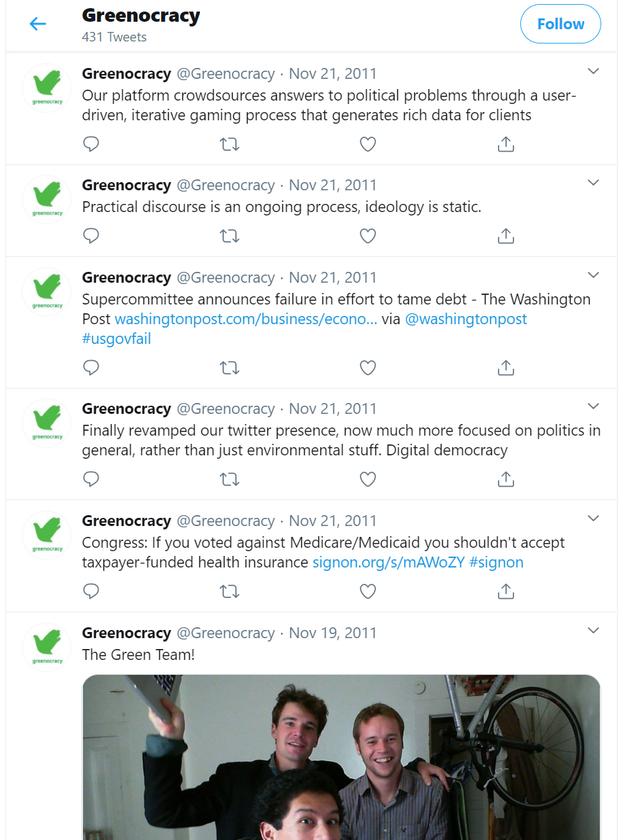Follow the Greenocracy account

[x=560, y=24]
